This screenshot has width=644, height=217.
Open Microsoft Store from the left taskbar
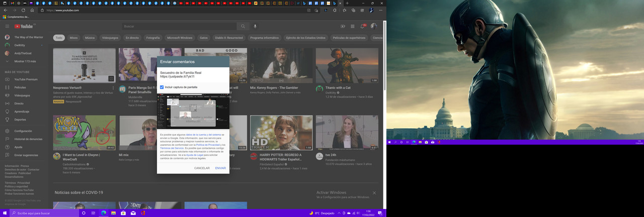pos(123,213)
